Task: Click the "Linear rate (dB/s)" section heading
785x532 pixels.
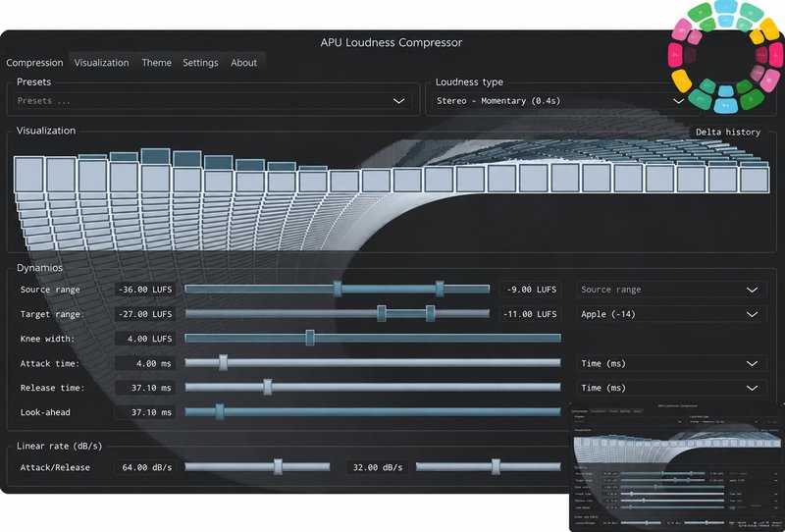Action: coord(59,446)
